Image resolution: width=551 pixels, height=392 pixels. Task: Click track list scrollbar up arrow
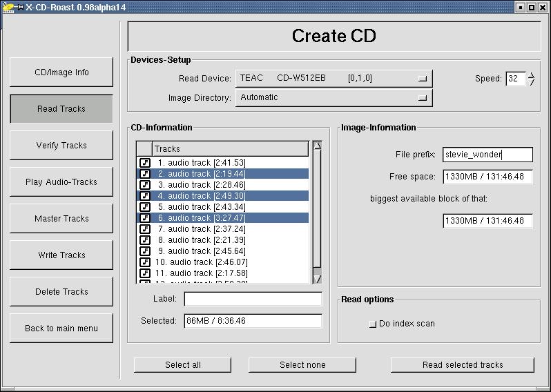click(x=318, y=145)
